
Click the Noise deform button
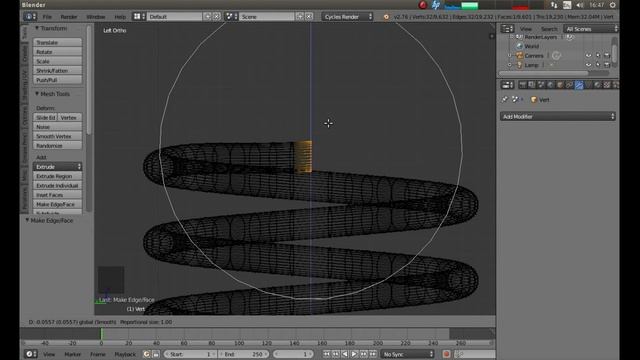pyautogui.click(x=57, y=127)
